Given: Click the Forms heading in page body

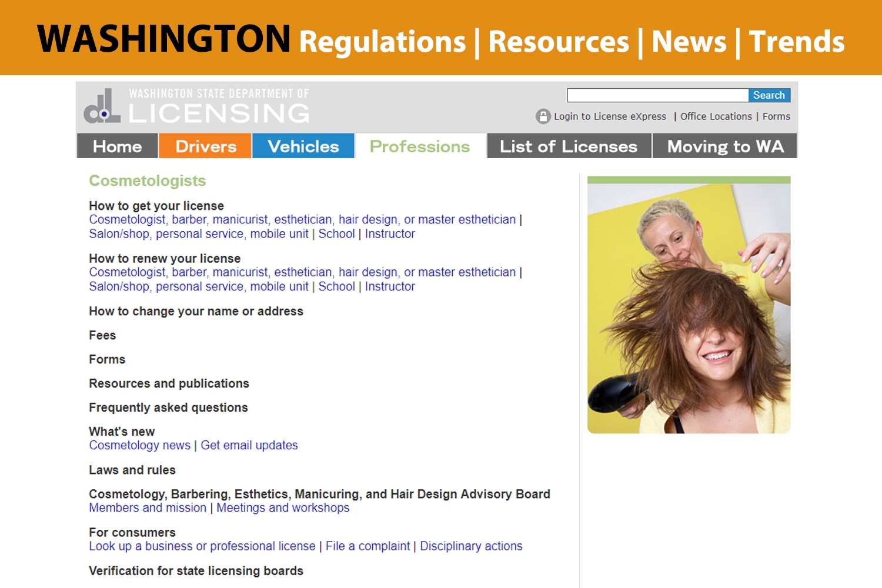Looking at the screenshot, I should click(x=107, y=359).
